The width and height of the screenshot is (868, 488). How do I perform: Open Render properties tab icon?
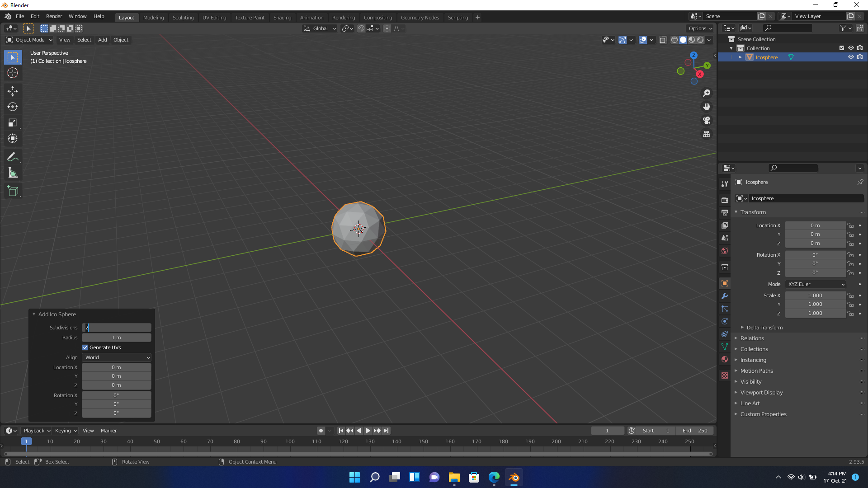coord(725,200)
